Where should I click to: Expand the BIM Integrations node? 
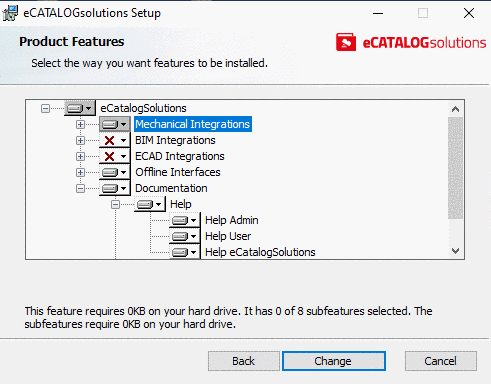click(80, 140)
